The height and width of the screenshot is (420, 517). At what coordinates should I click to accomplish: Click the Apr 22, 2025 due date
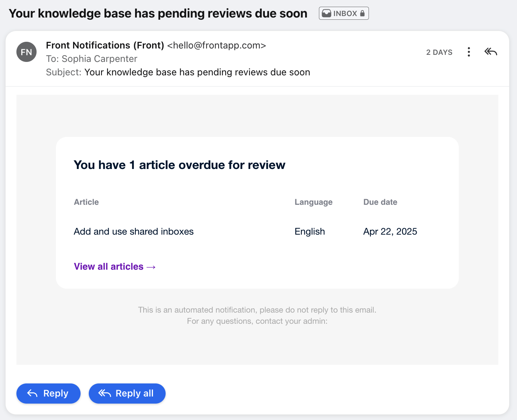[x=390, y=232]
